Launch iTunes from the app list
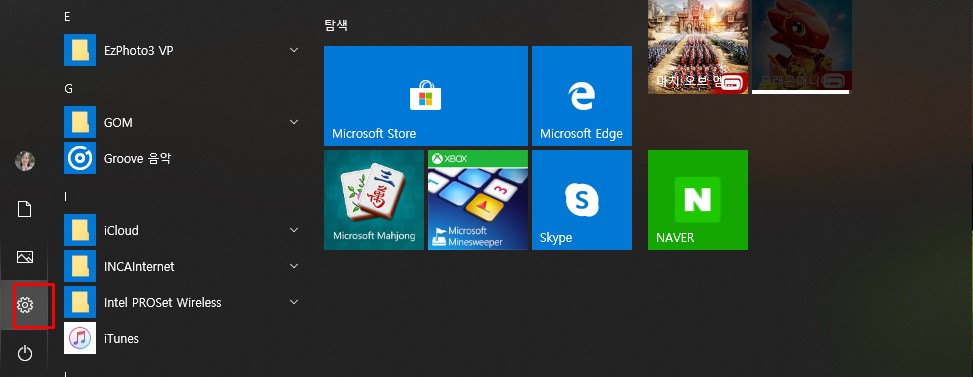The height and width of the screenshot is (377, 973). (80, 338)
